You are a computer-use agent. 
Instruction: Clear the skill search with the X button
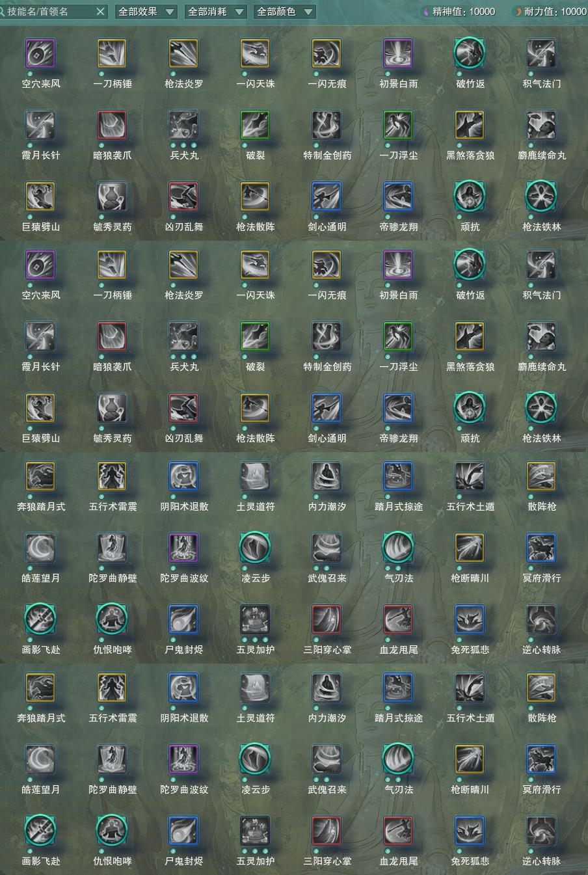[100, 11]
